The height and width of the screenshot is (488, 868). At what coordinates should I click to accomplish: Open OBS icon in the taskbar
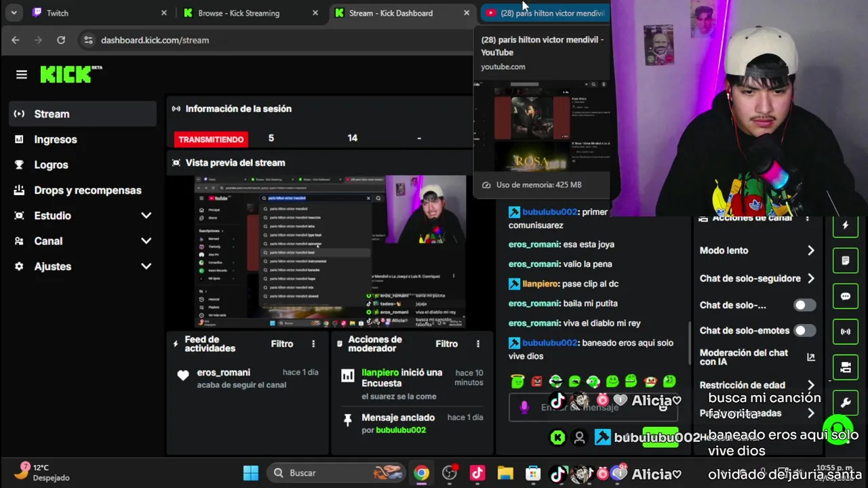[450, 473]
